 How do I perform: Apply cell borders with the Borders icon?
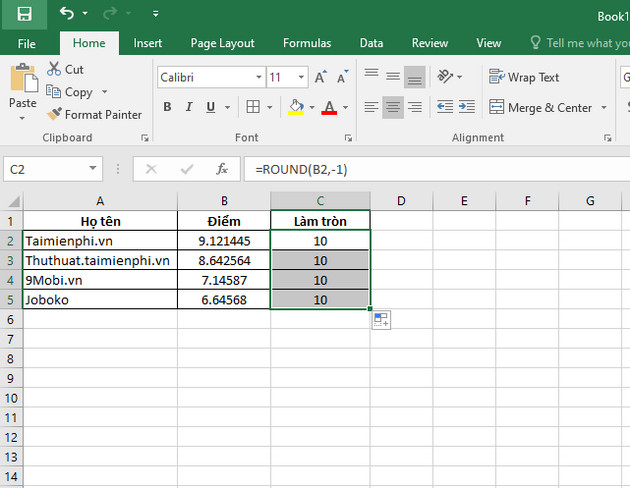253,107
